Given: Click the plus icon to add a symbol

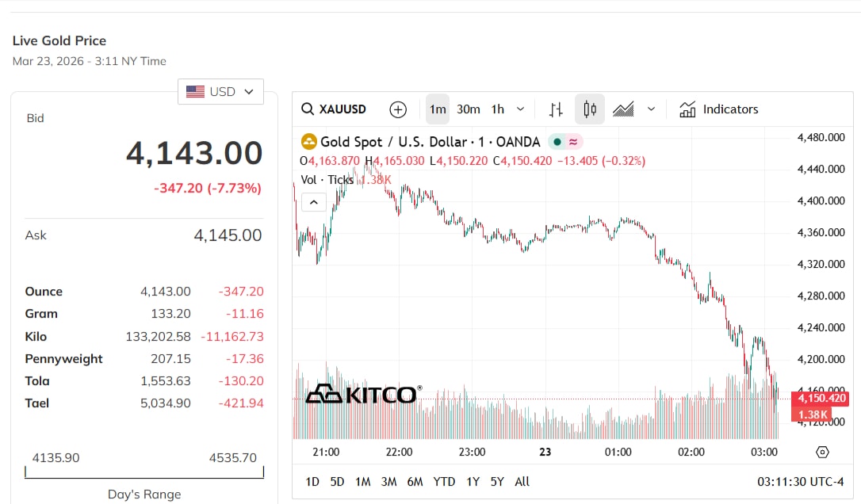Looking at the screenshot, I should click(397, 109).
